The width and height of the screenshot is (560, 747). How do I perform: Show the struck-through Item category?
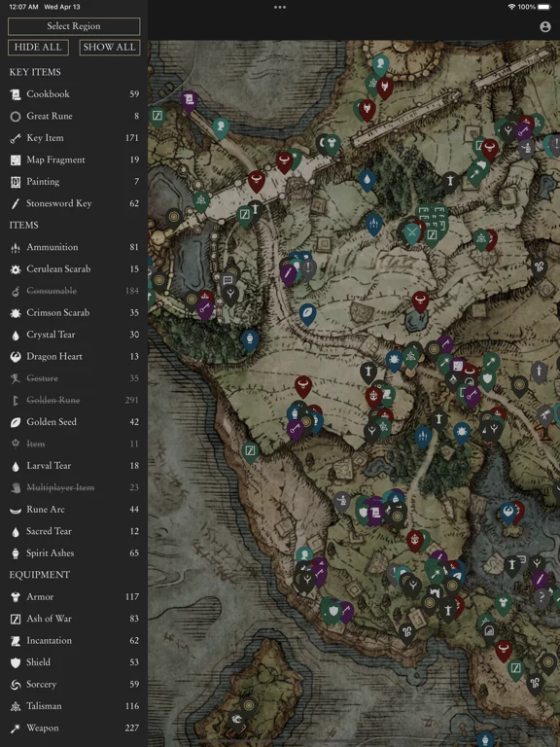tap(74, 444)
